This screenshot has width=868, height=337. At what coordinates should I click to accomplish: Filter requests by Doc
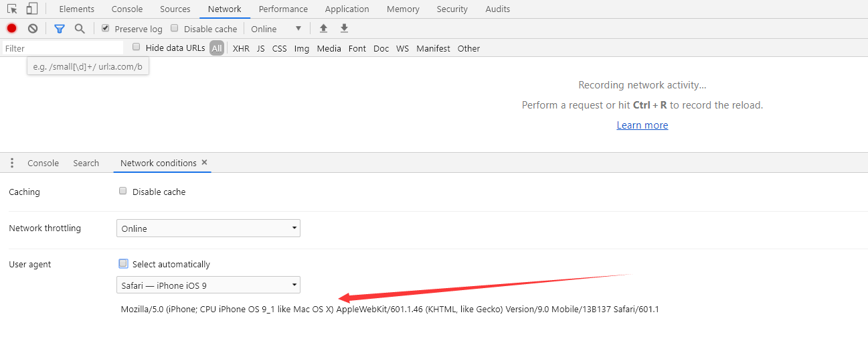381,48
